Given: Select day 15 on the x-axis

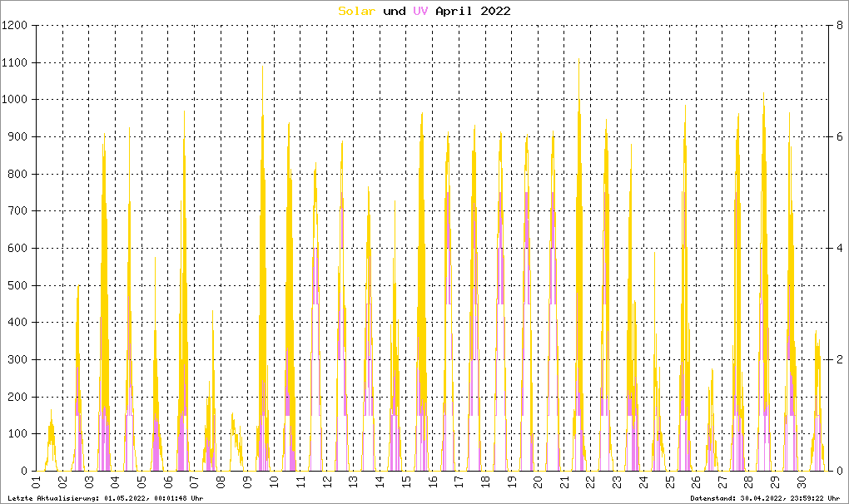Looking at the screenshot, I should click(405, 482).
